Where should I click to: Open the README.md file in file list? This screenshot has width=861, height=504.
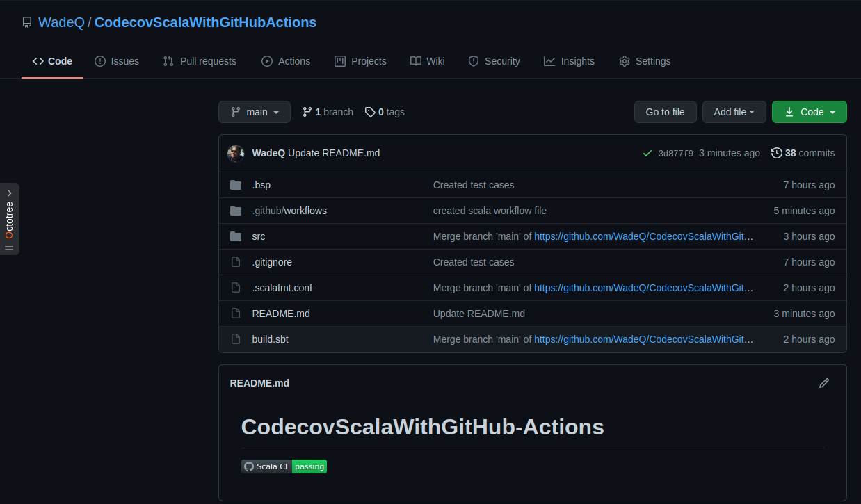[281, 314]
